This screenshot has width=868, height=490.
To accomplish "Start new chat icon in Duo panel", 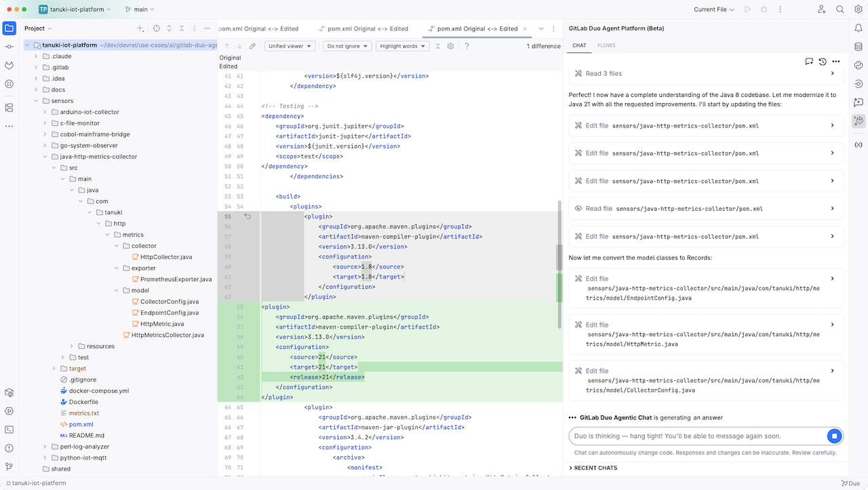I will pyautogui.click(x=809, y=61).
